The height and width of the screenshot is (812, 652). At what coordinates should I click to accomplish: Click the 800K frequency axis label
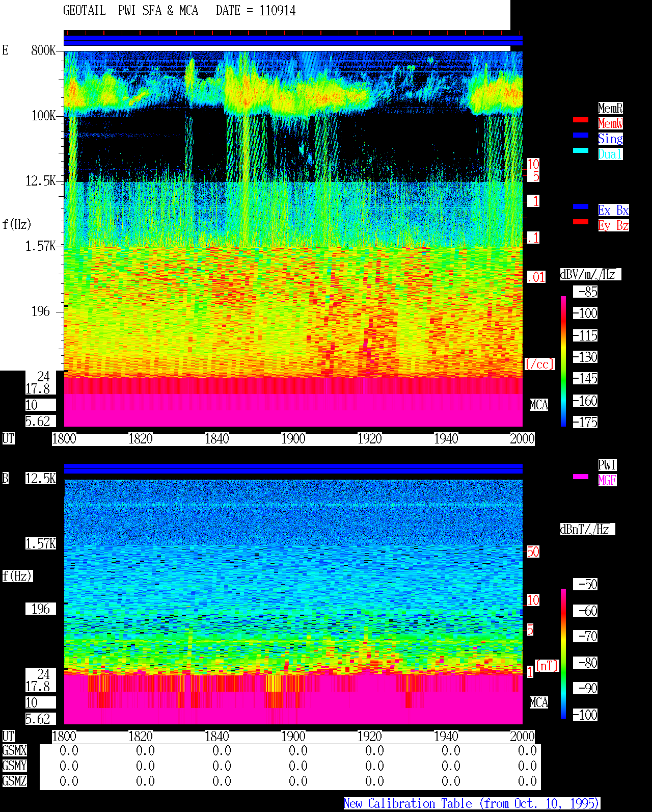click(x=43, y=50)
